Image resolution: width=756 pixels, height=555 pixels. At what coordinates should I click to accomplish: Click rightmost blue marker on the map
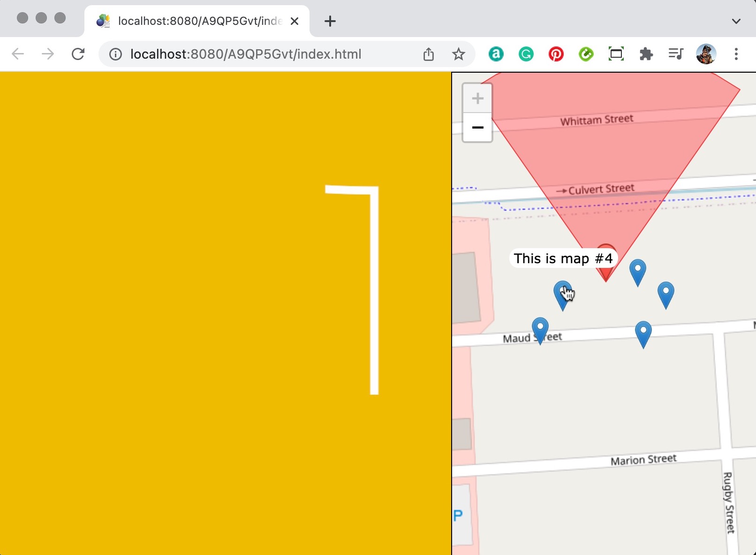click(x=666, y=295)
